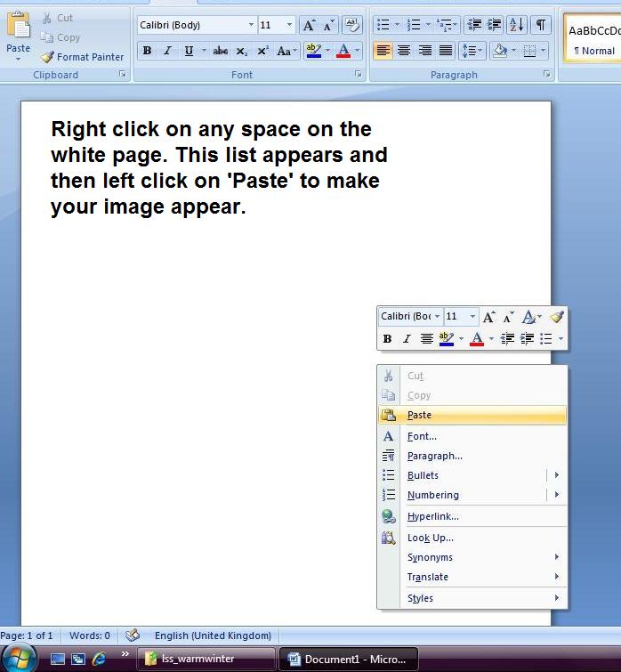The image size is (621, 672).
Task: Click Cut in the ribbon Clipboard group
Action: coord(58,18)
